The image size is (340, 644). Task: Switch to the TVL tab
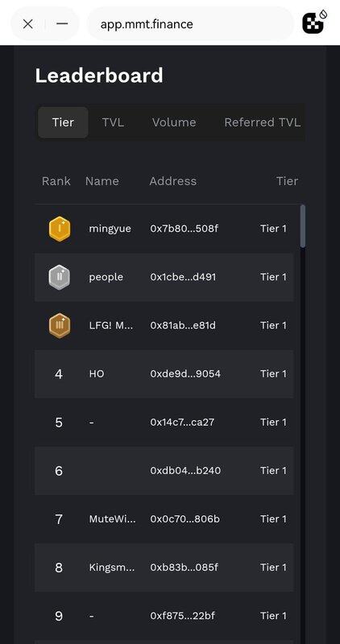pyautogui.click(x=113, y=122)
